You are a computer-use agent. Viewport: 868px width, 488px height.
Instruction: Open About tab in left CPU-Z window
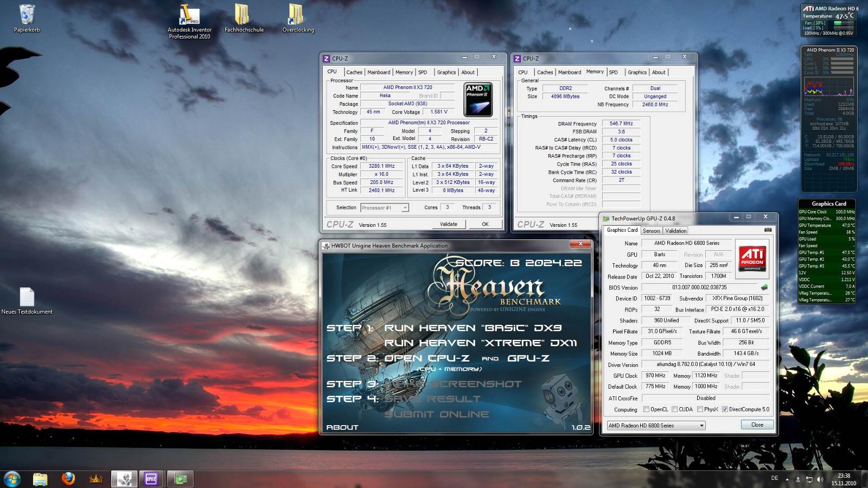[x=468, y=72]
